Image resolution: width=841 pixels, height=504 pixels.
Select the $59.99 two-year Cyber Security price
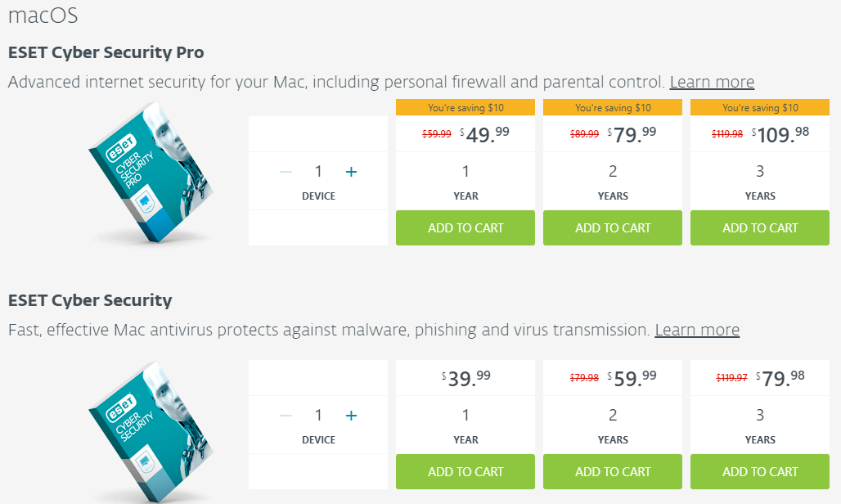tap(632, 378)
